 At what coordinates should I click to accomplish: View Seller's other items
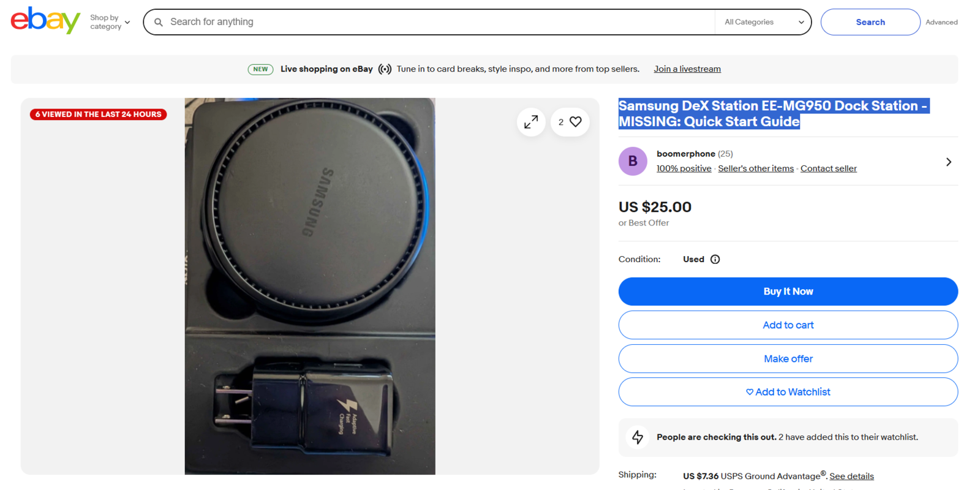pos(755,168)
